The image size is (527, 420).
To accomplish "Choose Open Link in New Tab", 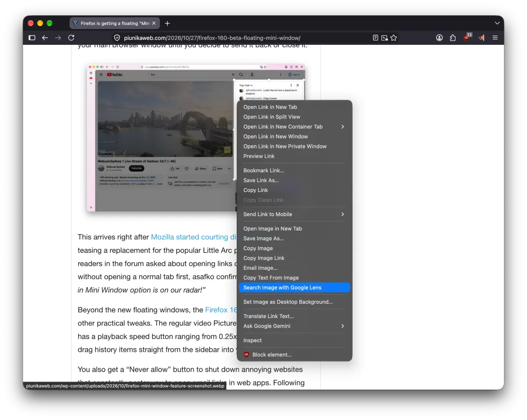I will (x=294, y=107).
